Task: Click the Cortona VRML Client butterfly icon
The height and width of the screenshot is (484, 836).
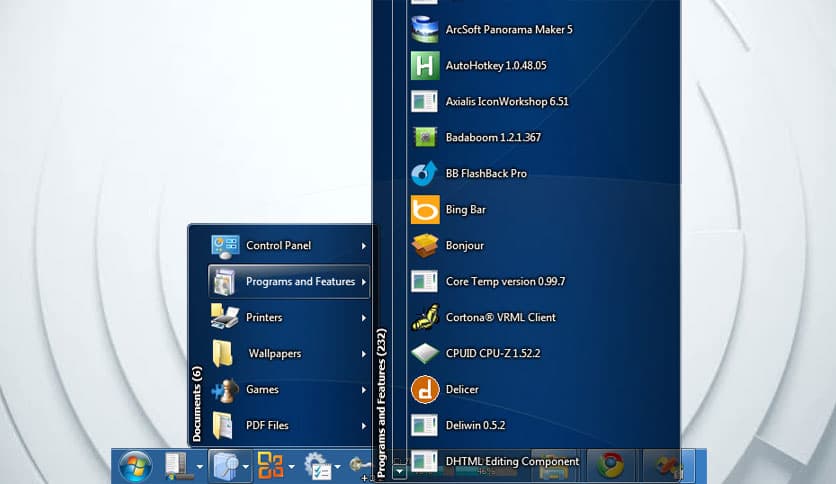Action: 425,317
